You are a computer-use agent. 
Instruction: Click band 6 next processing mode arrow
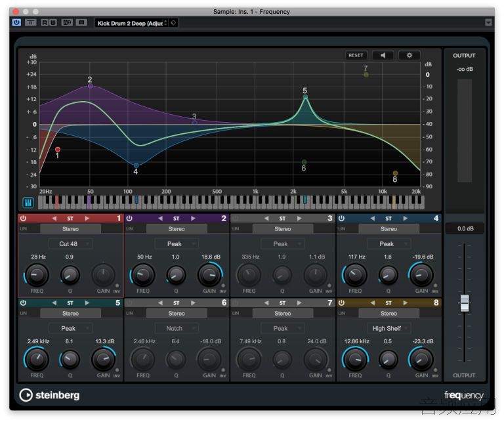tap(193, 303)
